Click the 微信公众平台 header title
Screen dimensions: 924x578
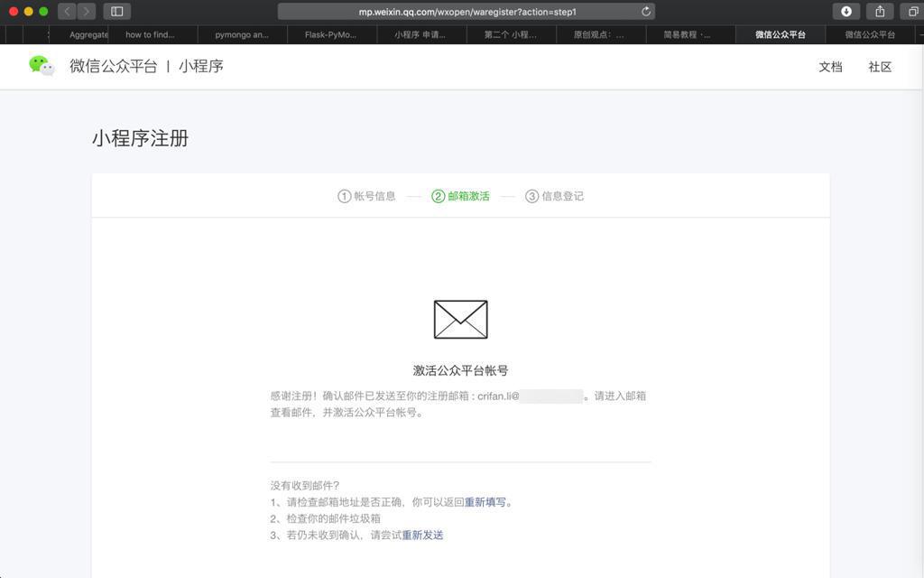click(x=113, y=66)
